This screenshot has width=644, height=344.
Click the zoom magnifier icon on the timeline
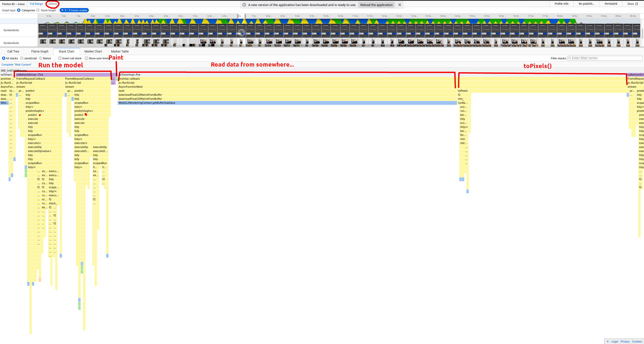(x=241, y=32)
